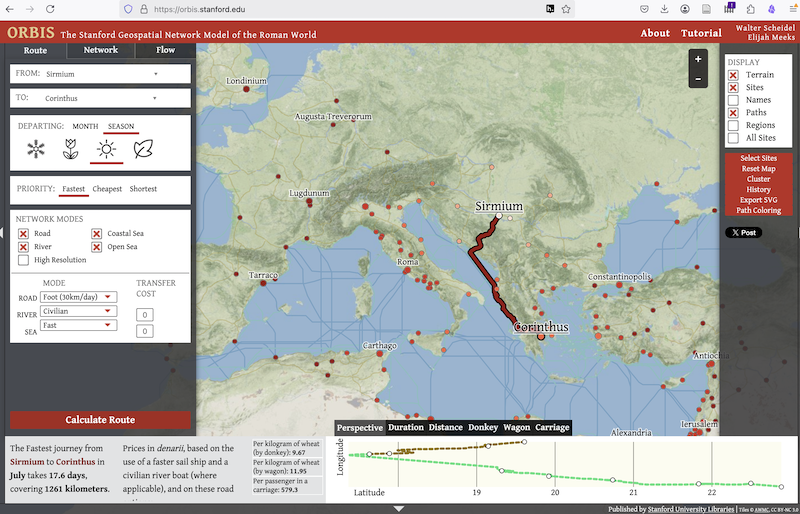
Task: Toggle the Terrain display checkbox
Action: click(733, 75)
